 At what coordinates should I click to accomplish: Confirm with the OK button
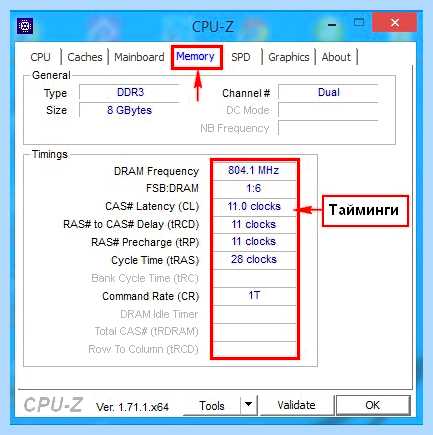(372, 405)
